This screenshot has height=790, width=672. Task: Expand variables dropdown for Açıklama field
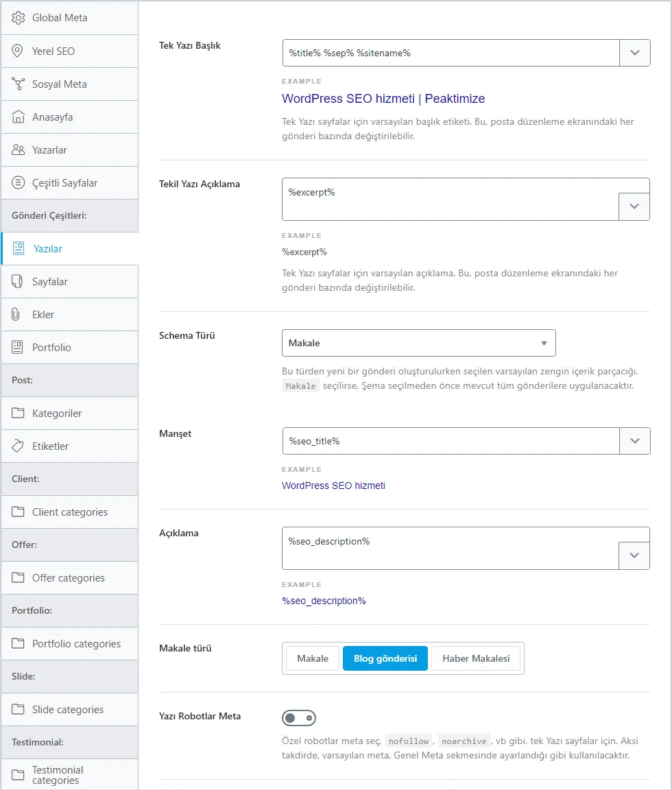[634, 555]
